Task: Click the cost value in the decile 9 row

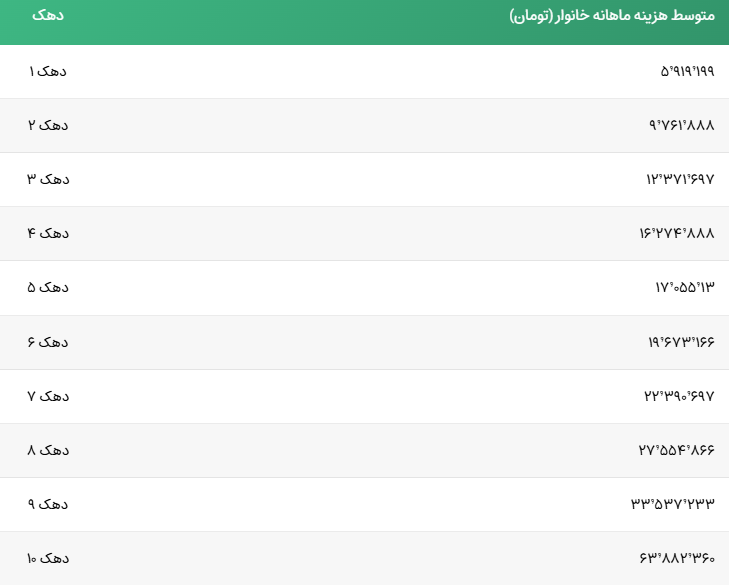Action: [673, 504]
